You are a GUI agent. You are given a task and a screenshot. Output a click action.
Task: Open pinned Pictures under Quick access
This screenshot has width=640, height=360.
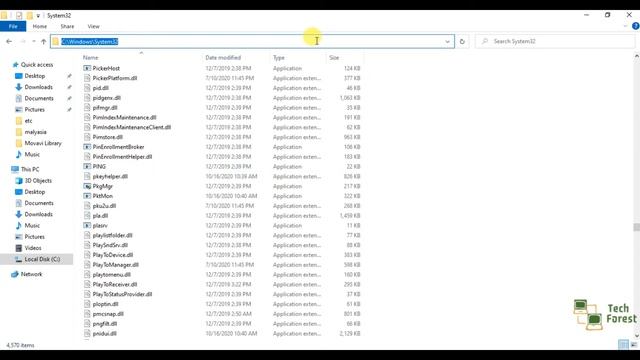[35, 109]
